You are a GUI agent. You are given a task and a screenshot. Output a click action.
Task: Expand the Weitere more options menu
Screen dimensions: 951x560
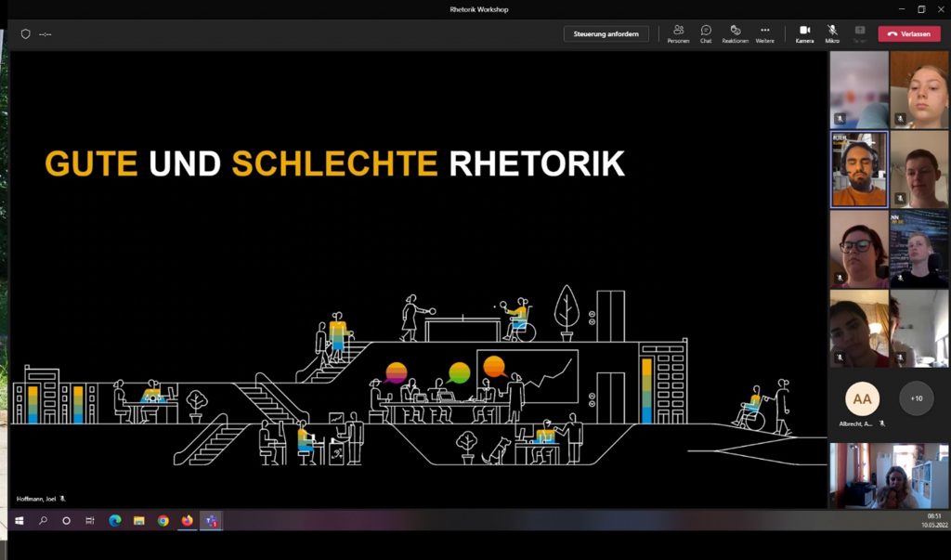click(764, 33)
